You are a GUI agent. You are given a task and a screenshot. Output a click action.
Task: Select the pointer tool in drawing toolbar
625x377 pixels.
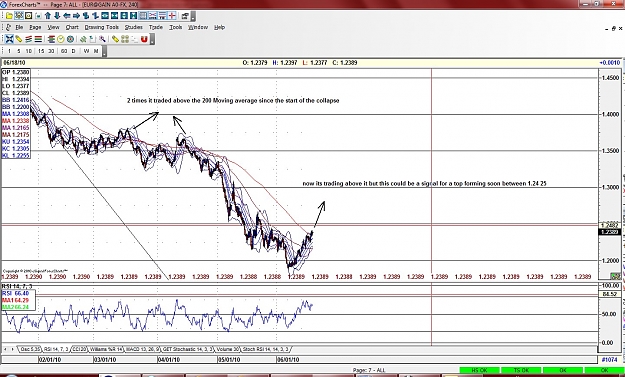click(9, 39)
